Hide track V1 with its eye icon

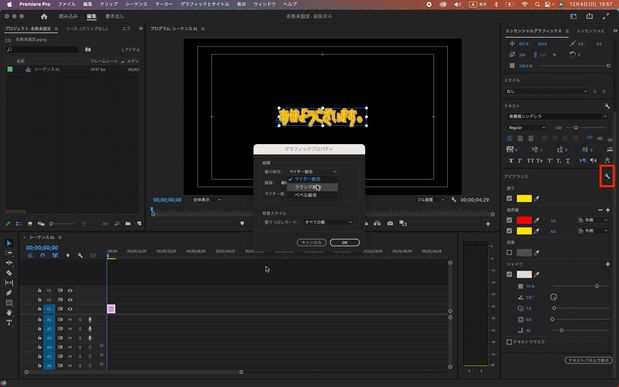[70, 309]
